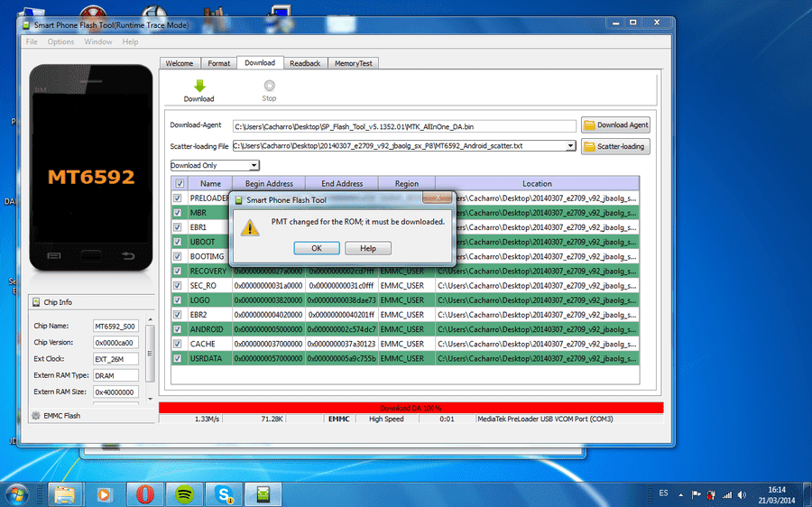The width and height of the screenshot is (812, 507).
Task: Uncheck the EBR1 row checkbox
Action: (x=178, y=226)
